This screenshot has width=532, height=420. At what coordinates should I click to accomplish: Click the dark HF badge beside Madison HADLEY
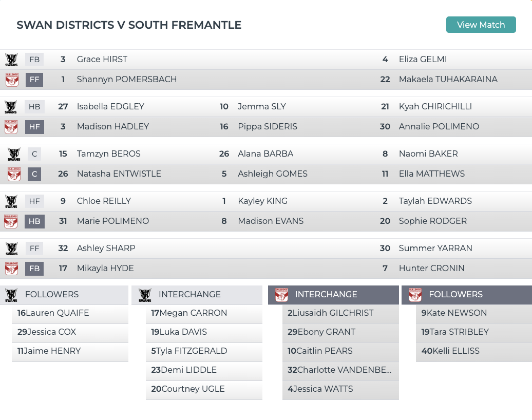pos(34,127)
